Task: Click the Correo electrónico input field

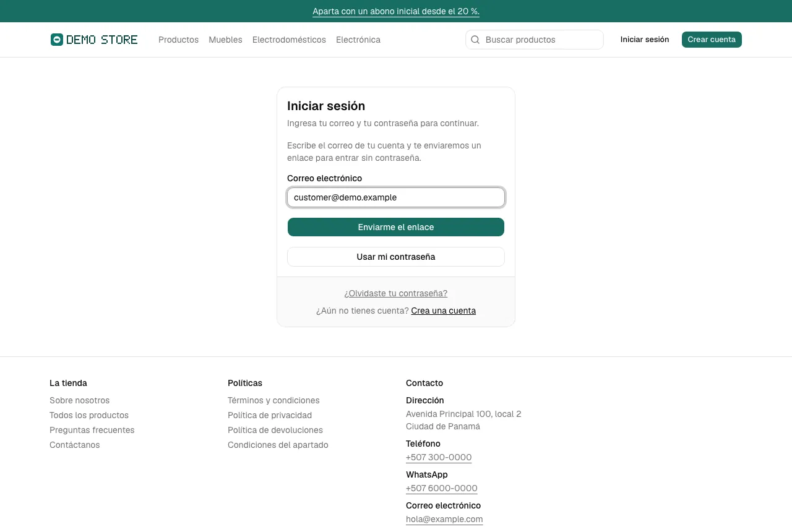Action: [x=396, y=197]
